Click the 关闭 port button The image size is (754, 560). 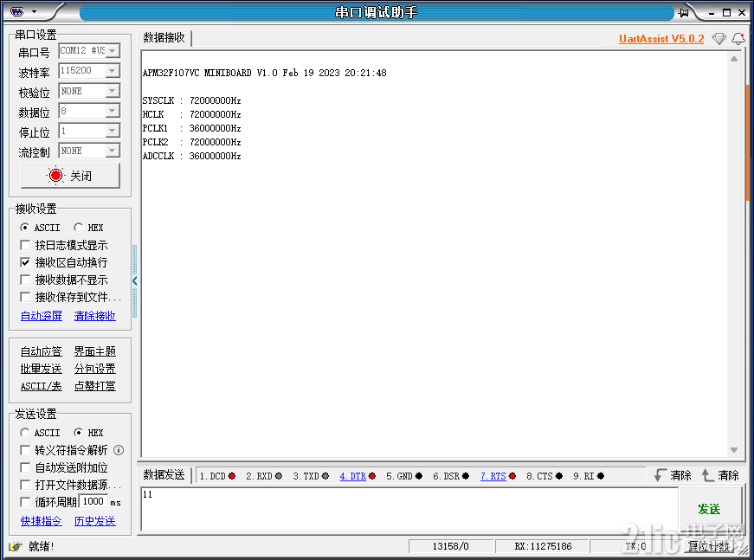[x=70, y=176]
